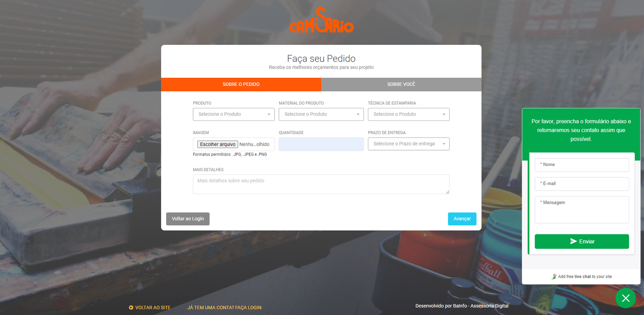Click the arrow icon beside Voltar ao Site
The height and width of the screenshot is (315, 644).
(131, 307)
